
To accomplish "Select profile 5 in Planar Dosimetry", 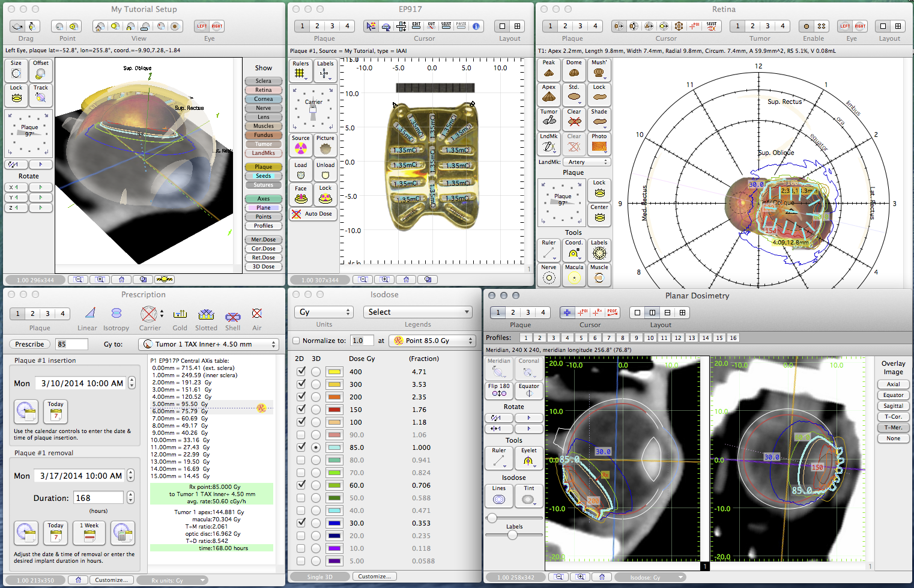I will click(581, 338).
